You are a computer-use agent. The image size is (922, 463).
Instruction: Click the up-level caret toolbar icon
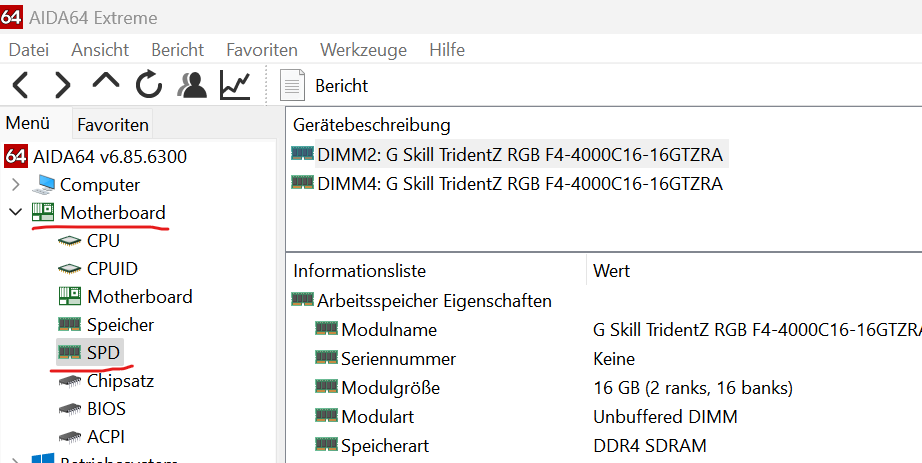[106, 81]
